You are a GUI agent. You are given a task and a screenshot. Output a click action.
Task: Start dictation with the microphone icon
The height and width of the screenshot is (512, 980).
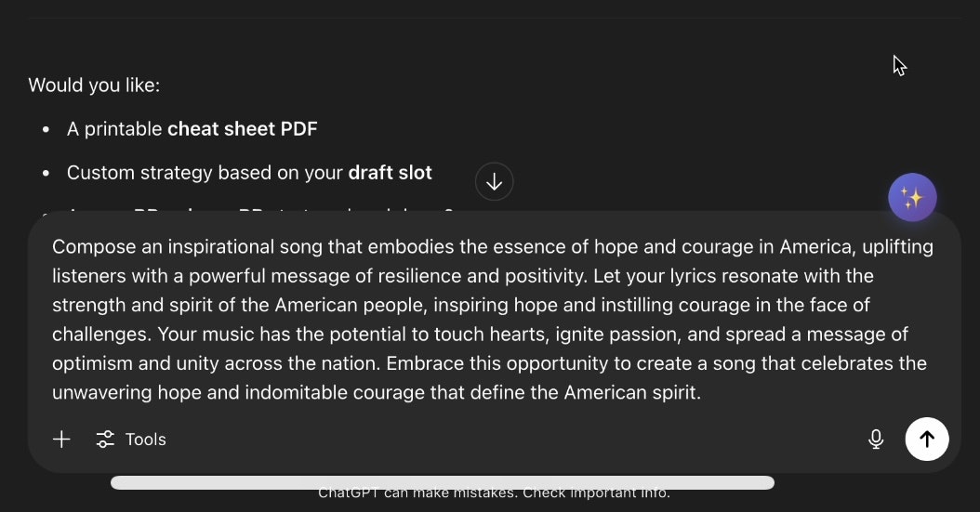(x=876, y=440)
